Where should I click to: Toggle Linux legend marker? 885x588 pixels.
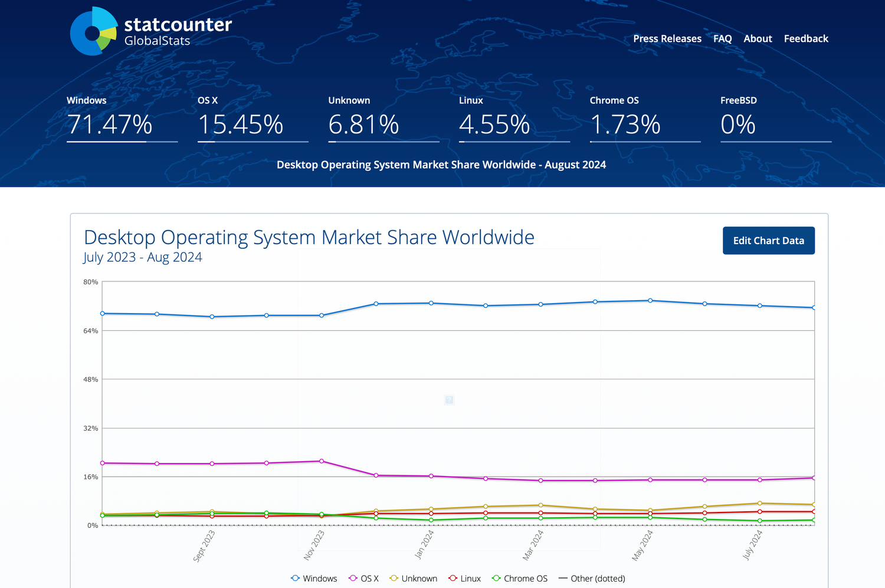[453, 579]
